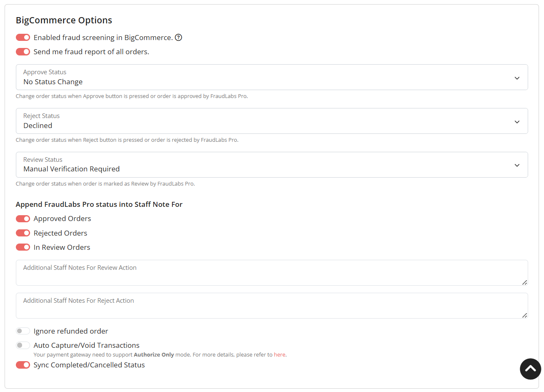Disable Approved Orders staff note toggle
The image size is (544, 392).
pyautogui.click(x=23, y=219)
